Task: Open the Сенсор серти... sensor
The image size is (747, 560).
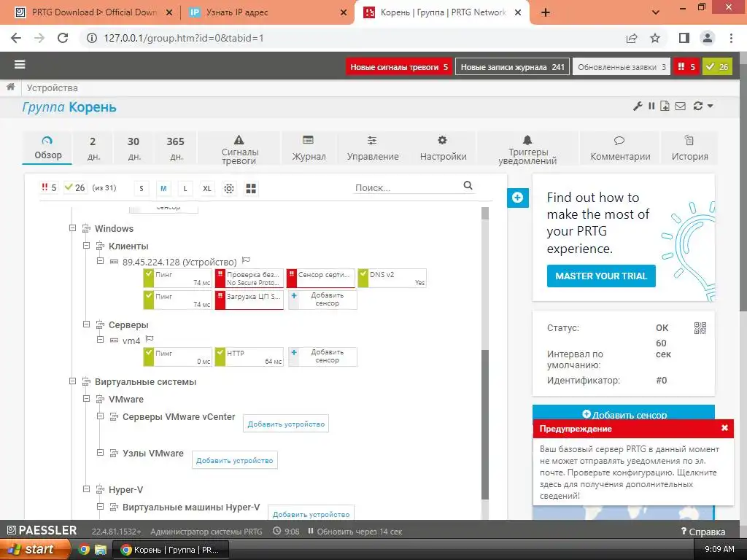Action: click(x=321, y=278)
